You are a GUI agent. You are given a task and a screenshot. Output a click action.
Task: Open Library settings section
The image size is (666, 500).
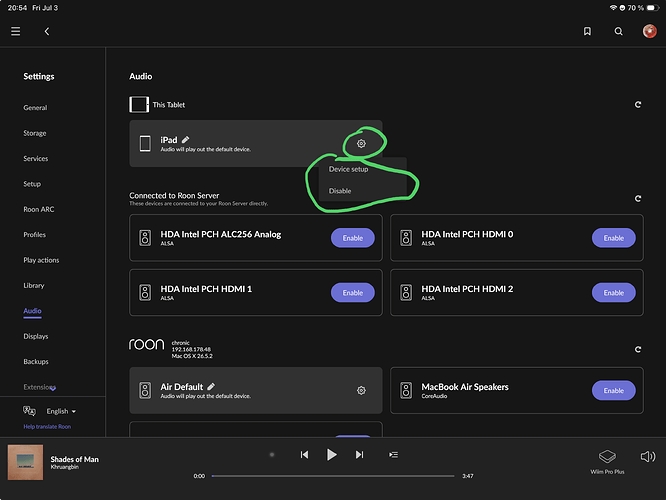(x=34, y=285)
